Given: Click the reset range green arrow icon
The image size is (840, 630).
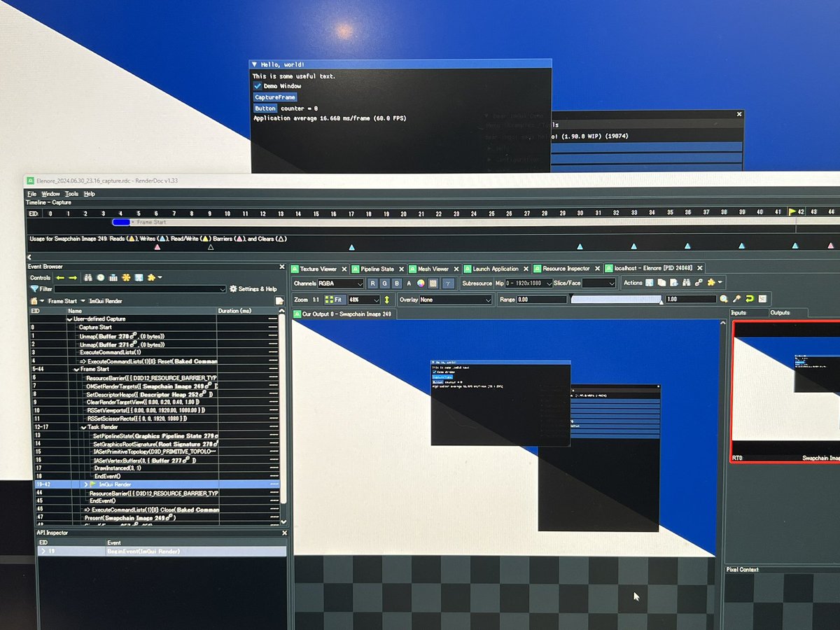Looking at the screenshot, I should [x=749, y=300].
